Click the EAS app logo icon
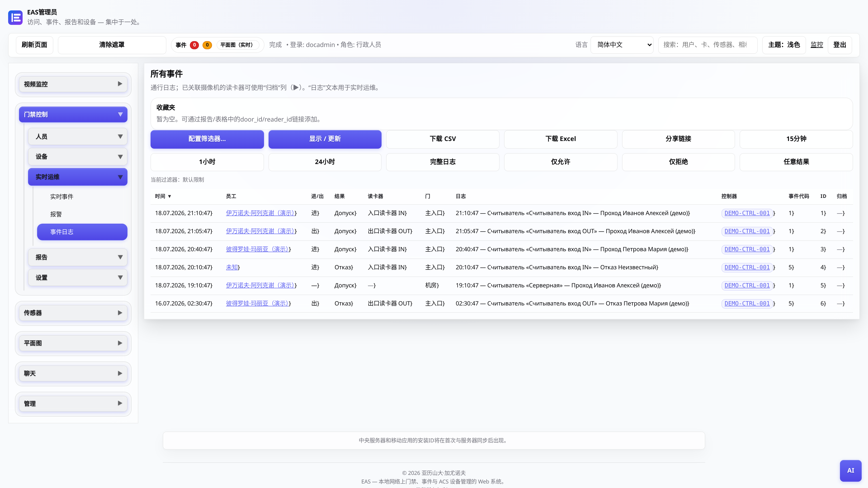 coord(15,18)
